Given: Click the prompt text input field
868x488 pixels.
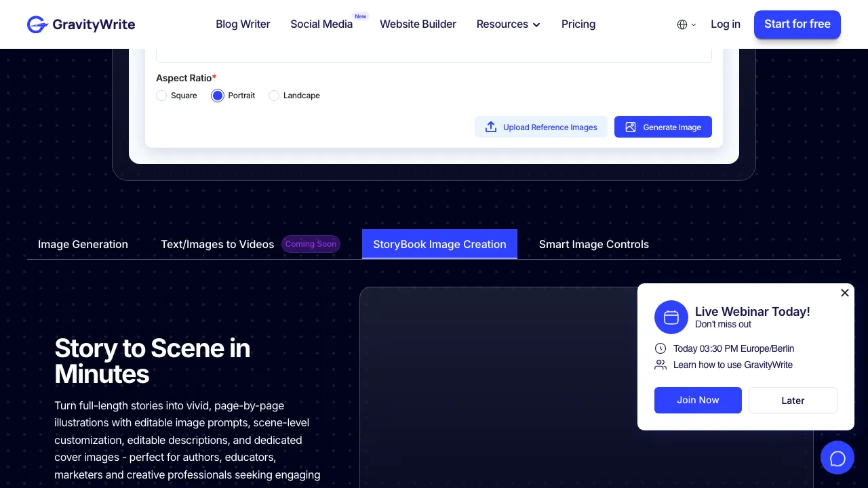Looking at the screenshot, I should 433,56.
